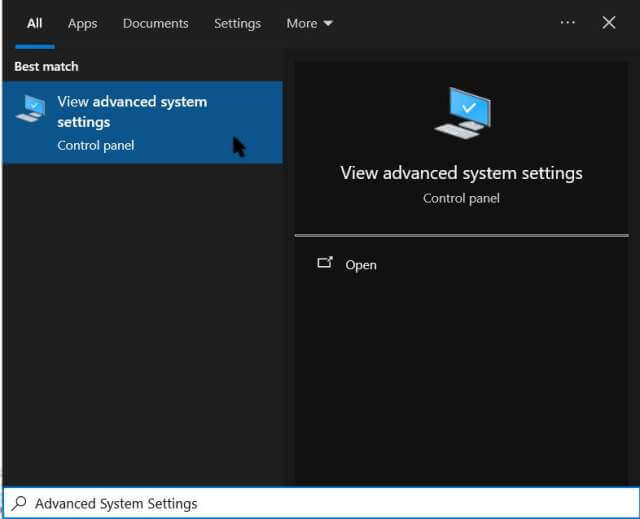This screenshot has height=519, width=640.
Task: Select the Documents search tab
Action: [x=156, y=23]
